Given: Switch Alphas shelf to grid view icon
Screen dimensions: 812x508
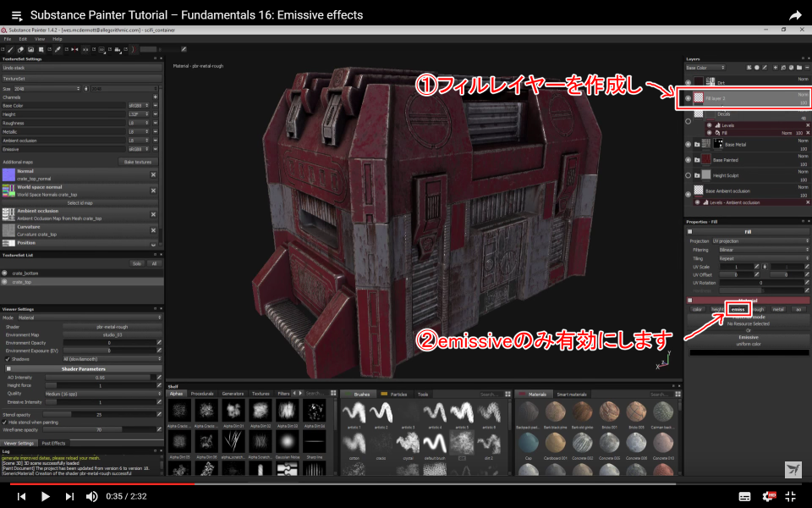Looking at the screenshot, I should pos(333,394).
